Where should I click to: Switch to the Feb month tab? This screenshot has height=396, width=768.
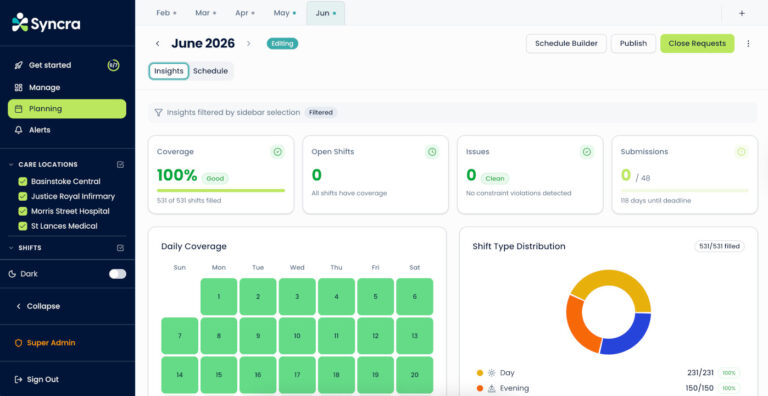coord(166,13)
